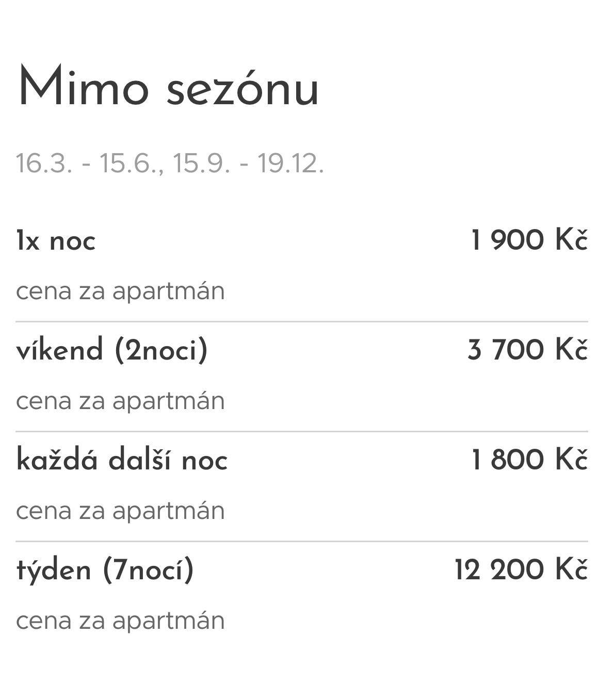
Task: Click the "každá další noc" label
Action: (x=122, y=460)
